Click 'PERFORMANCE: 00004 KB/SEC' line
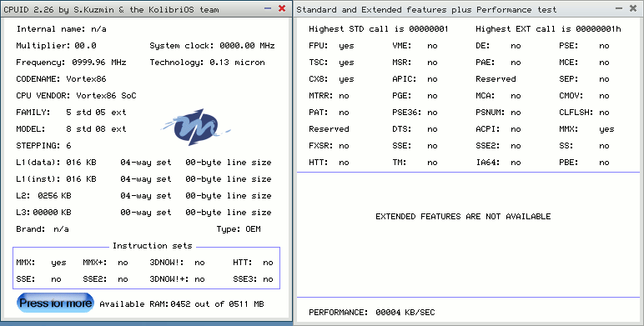The image size is (644, 326). click(x=372, y=313)
